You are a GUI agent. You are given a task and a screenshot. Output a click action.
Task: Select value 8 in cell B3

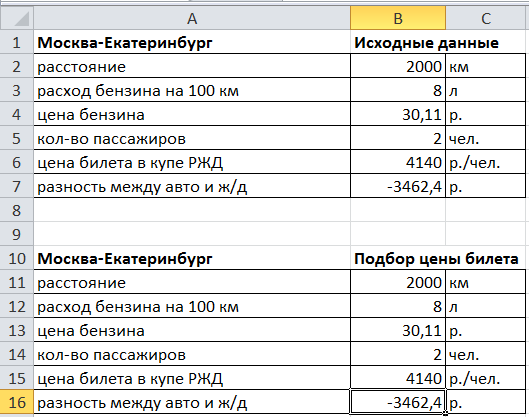tap(437, 91)
